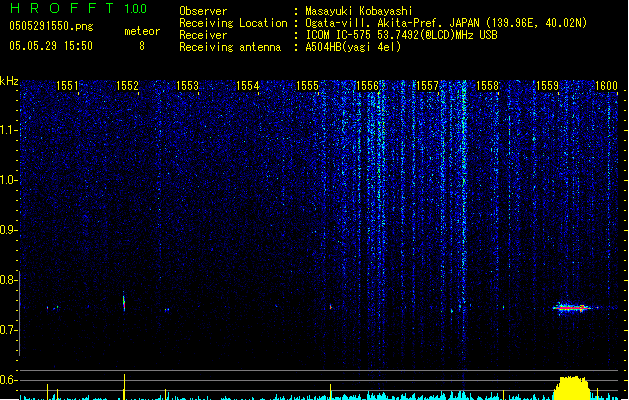The width and height of the screenshot is (629, 400).
Task: Click the vertical meteor echo at 1552
Action: pyautogui.click(x=124, y=301)
